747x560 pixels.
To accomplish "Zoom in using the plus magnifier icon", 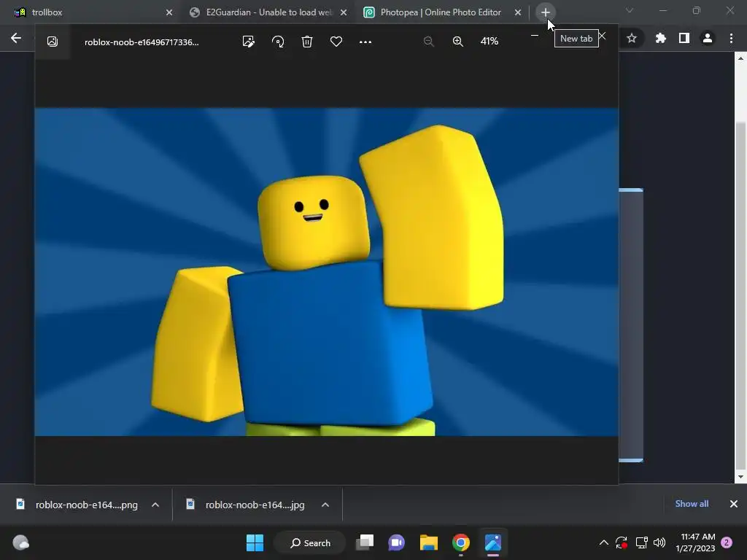I will (x=458, y=42).
